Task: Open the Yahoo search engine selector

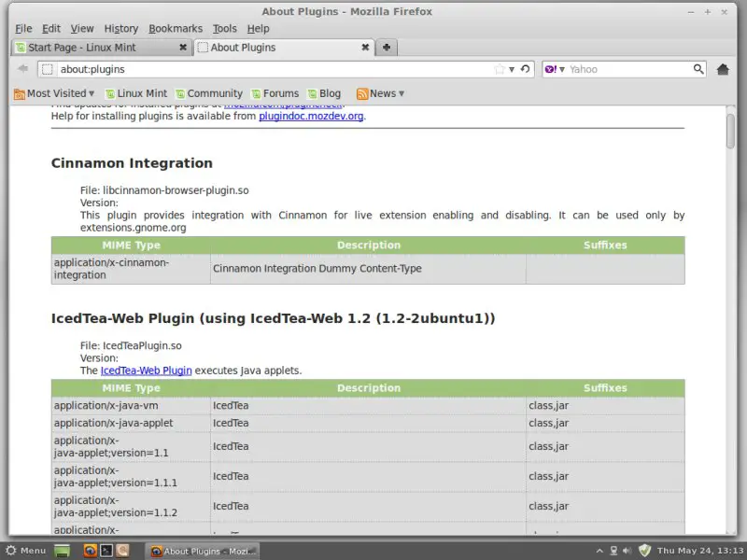Action: [x=555, y=69]
